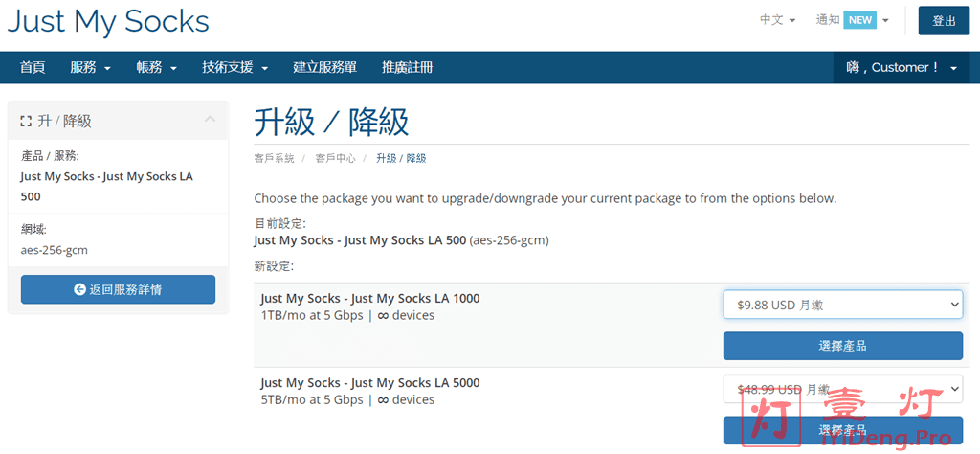Click 升級 / 降級 breadcrumb item
Image resolution: width=980 pixels, height=454 pixels.
(401, 159)
